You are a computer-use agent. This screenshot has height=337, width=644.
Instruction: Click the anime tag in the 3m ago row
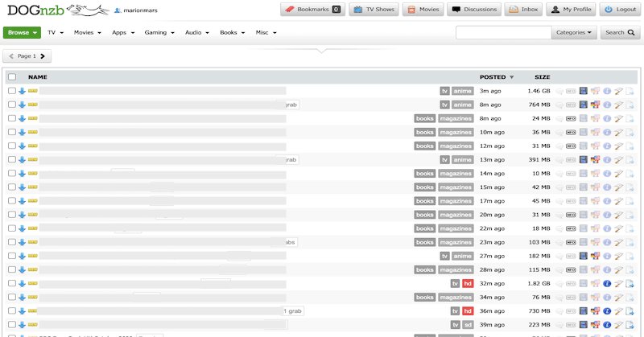tap(462, 91)
